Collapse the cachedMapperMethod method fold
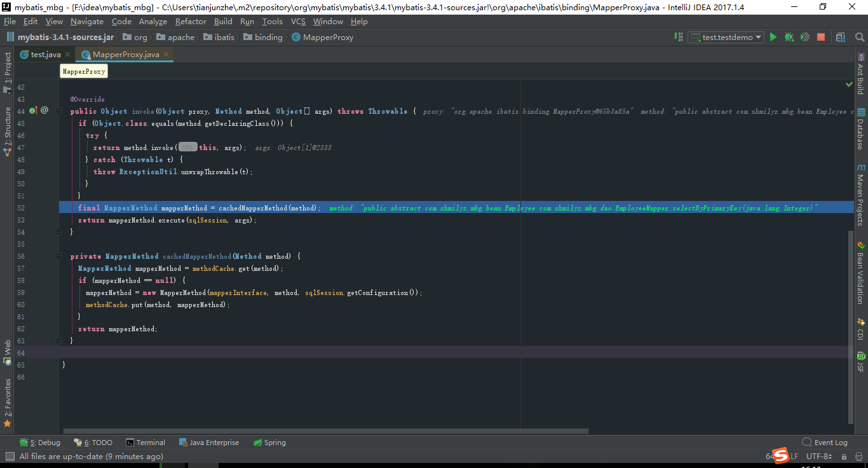 (58, 256)
